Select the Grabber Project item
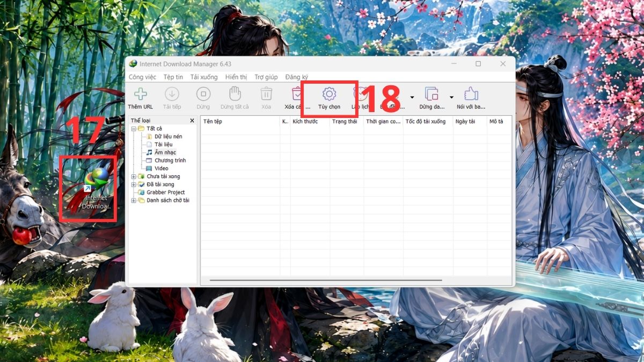644x362 pixels. pyautogui.click(x=166, y=193)
